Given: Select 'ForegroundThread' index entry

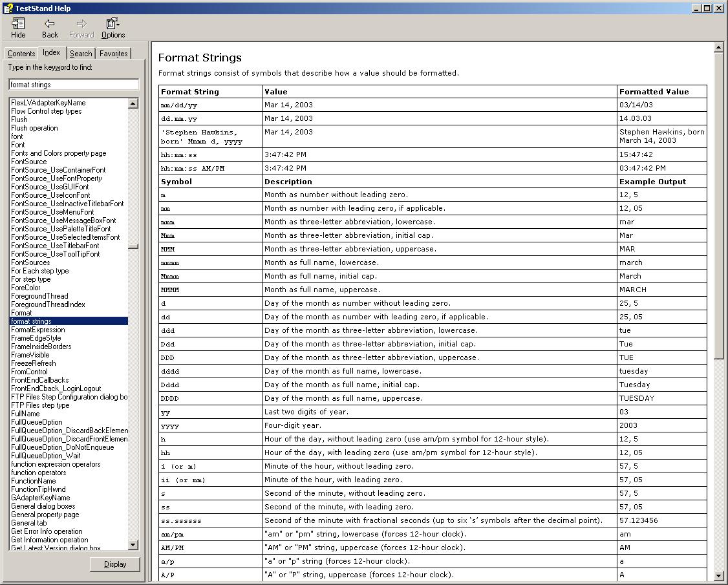Looking at the screenshot, I should pos(39,296).
